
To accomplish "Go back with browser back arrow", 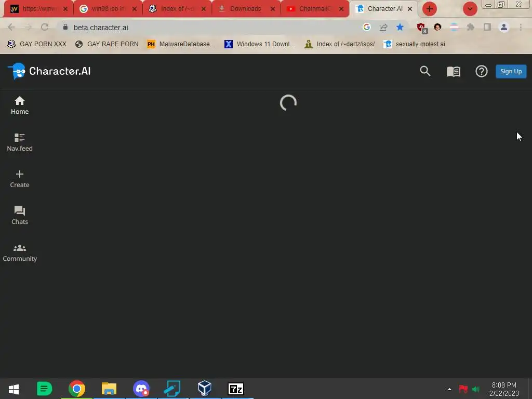I will tap(11, 27).
